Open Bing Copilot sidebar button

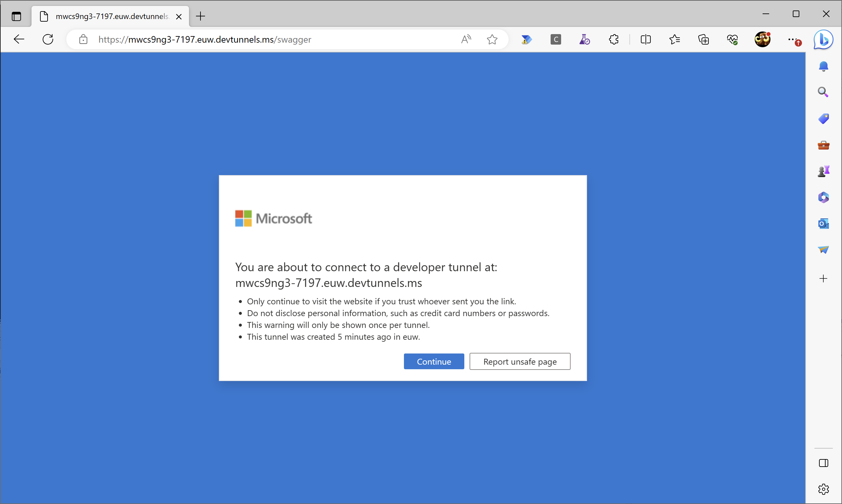[x=823, y=39]
